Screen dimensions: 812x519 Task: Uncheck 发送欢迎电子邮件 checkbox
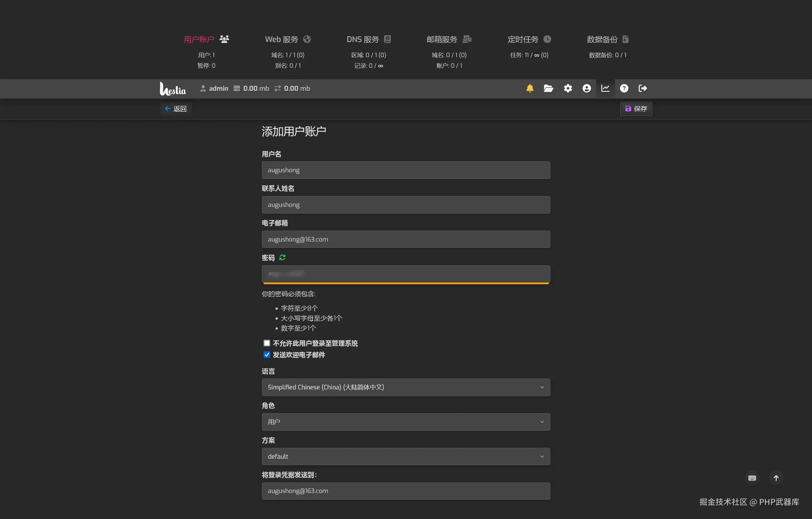pyautogui.click(x=267, y=355)
